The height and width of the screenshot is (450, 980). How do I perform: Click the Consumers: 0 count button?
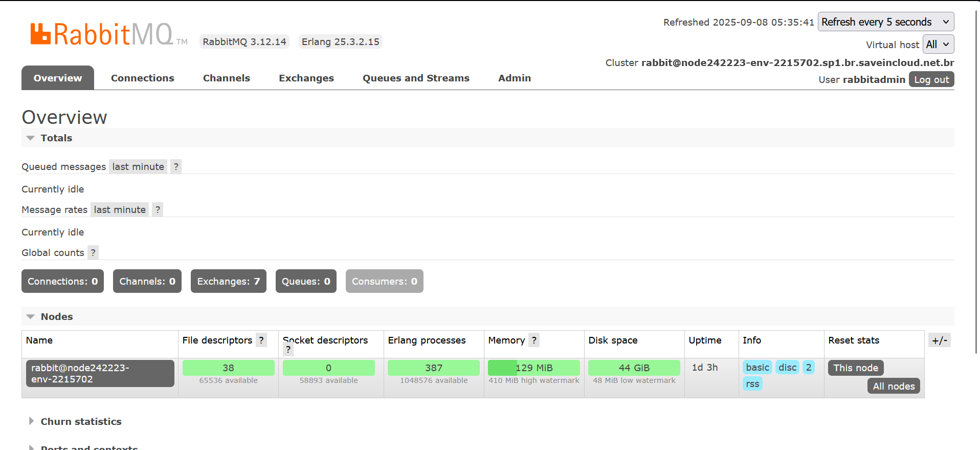coord(385,281)
